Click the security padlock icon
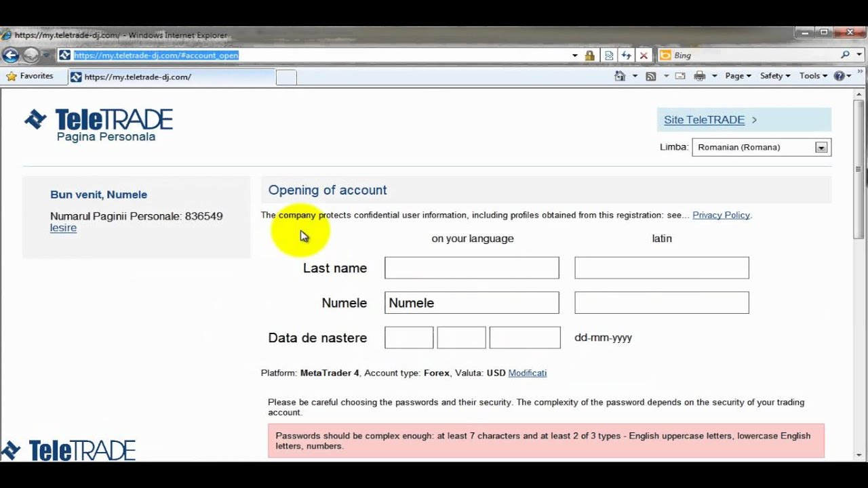This screenshot has height=488, width=868. click(590, 56)
